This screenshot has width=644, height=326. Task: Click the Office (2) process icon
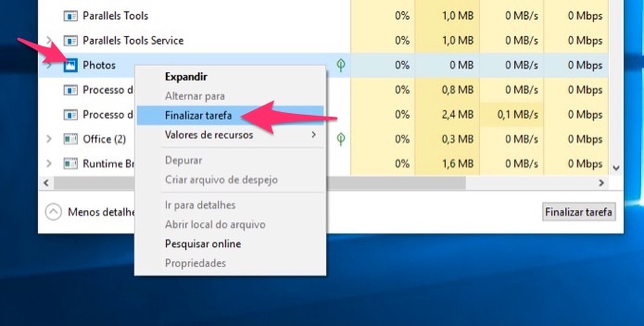71,139
